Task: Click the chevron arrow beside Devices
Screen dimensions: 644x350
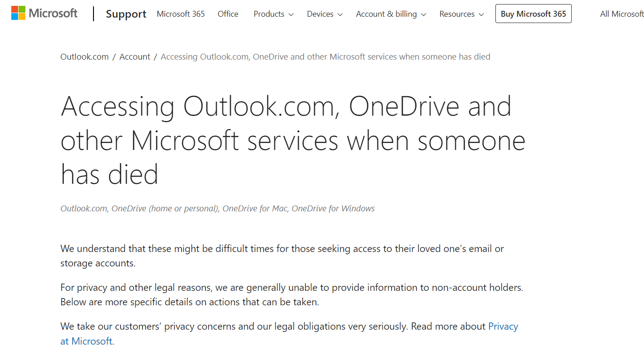Action: click(340, 15)
